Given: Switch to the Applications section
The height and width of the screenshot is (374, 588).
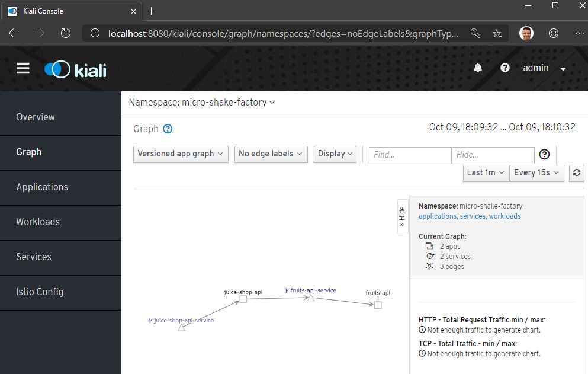Looking at the screenshot, I should coord(42,187).
